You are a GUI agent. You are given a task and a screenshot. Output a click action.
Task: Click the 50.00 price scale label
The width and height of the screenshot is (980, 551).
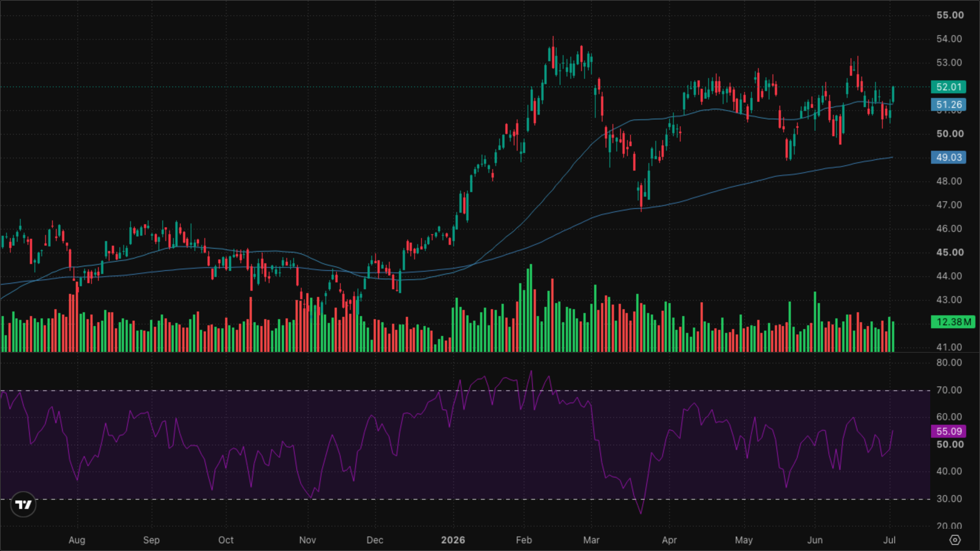pyautogui.click(x=950, y=134)
